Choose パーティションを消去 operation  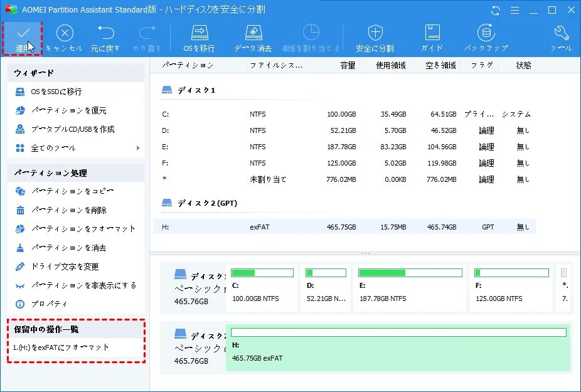pyautogui.click(x=76, y=248)
